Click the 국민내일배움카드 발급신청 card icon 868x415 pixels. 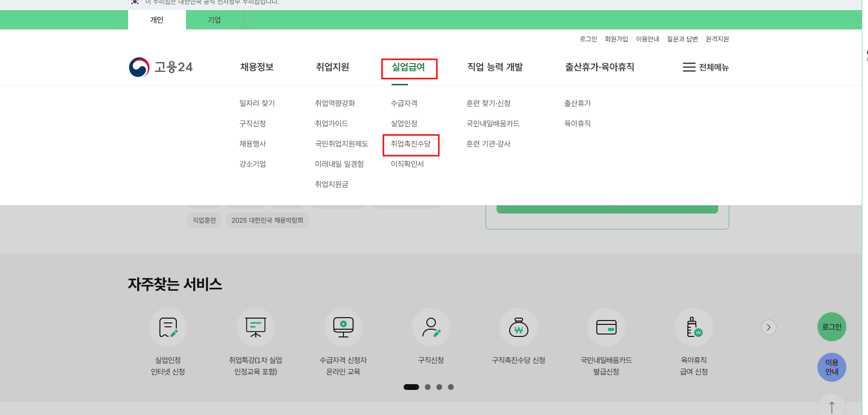pyautogui.click(x=606, y=327)
